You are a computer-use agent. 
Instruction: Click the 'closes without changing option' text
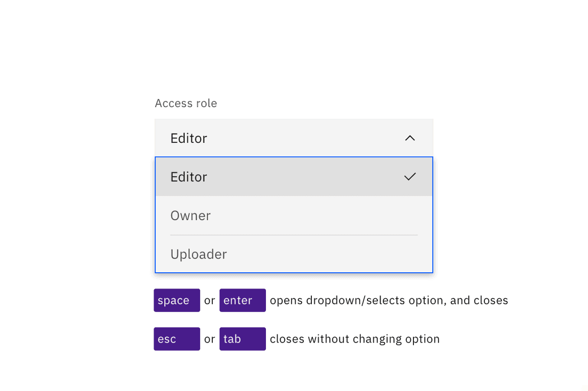(x=354, y=339)
